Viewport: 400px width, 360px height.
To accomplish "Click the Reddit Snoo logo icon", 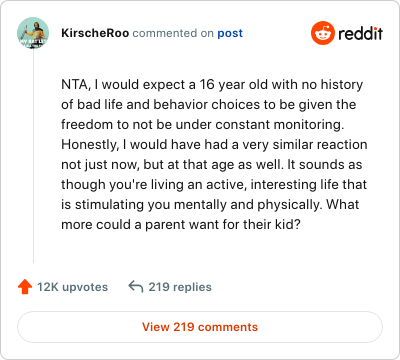I will [x=322, y=33].
